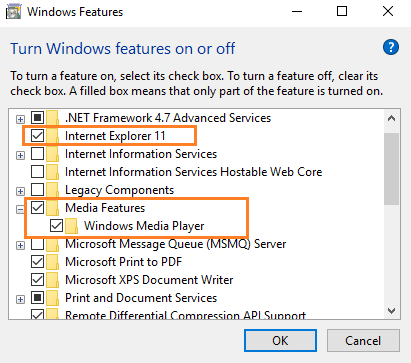Collapse the Media Features node
Image resolution: width=411 pixels, height=363 pixels.
tap(20, 209)
